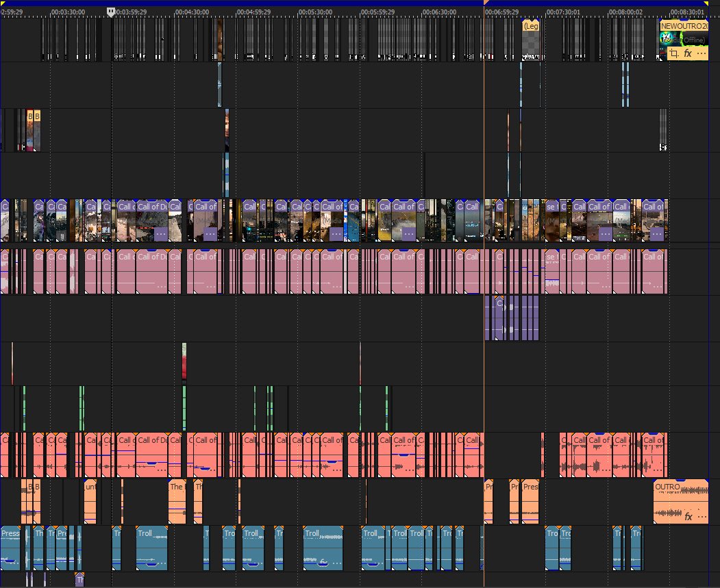Click the ruler at timecode 00:04:30;00
The height and width of the screenshot is (588, 720).
[x=192, y=12]
